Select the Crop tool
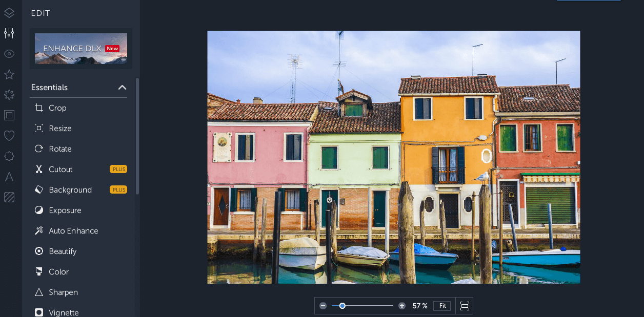Image resolution: width=644 pixels, height=317 pixels. [57, 108]
